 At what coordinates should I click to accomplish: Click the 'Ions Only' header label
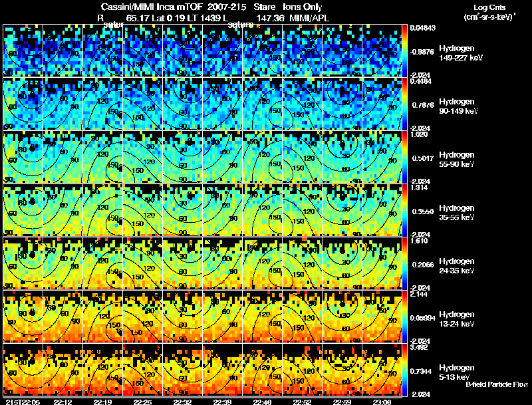[x=303, y=7]
